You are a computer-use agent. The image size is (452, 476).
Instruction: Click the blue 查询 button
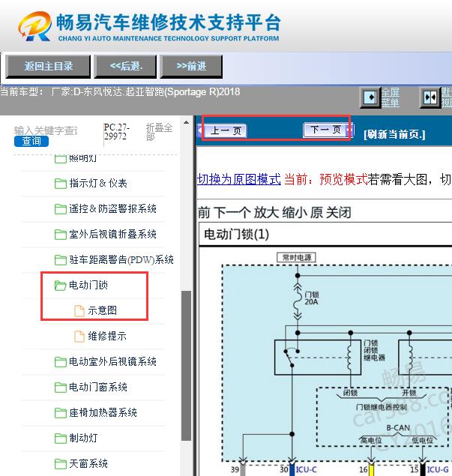(31, 141)
